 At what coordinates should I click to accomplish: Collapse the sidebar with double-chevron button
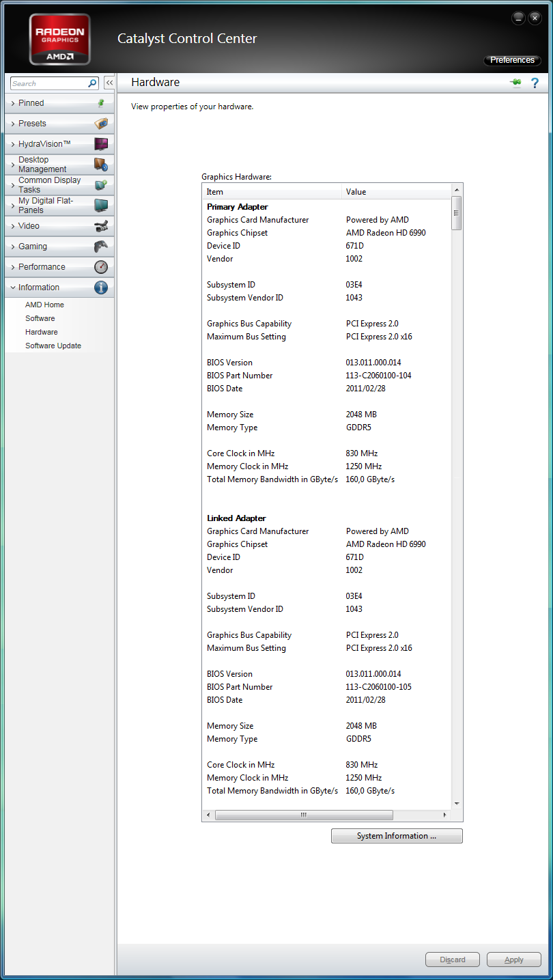coord(109,83)
